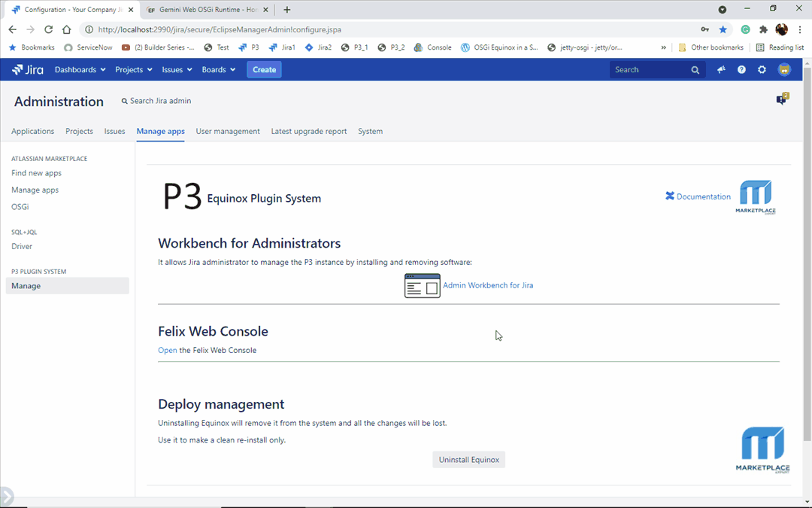812x508 pixels.
Task: Expand the Dashboards dropdown menu
Action: [80, 69]
